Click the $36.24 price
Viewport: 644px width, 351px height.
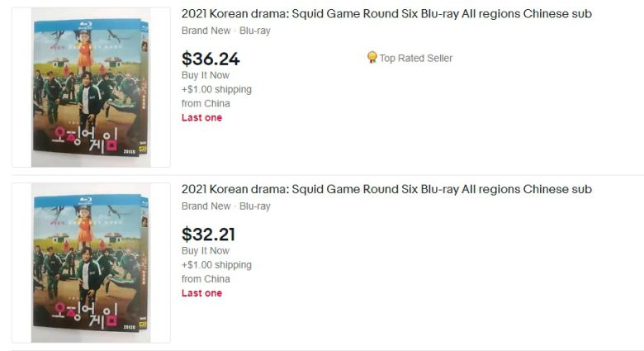[211, 59]
